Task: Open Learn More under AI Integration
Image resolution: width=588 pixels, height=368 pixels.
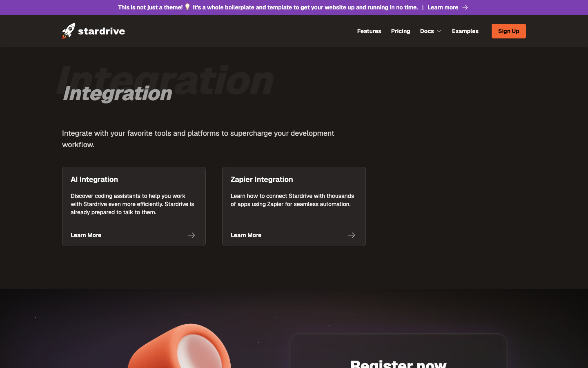Action: [86, 235]
